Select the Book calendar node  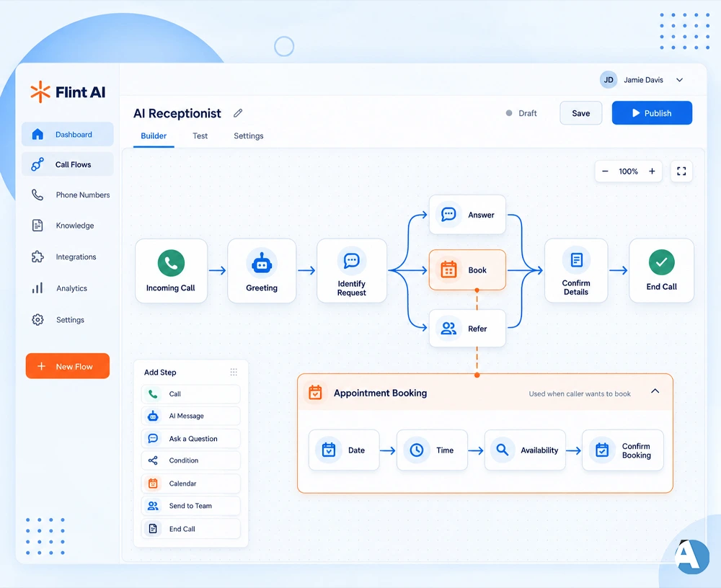point(467,270)
